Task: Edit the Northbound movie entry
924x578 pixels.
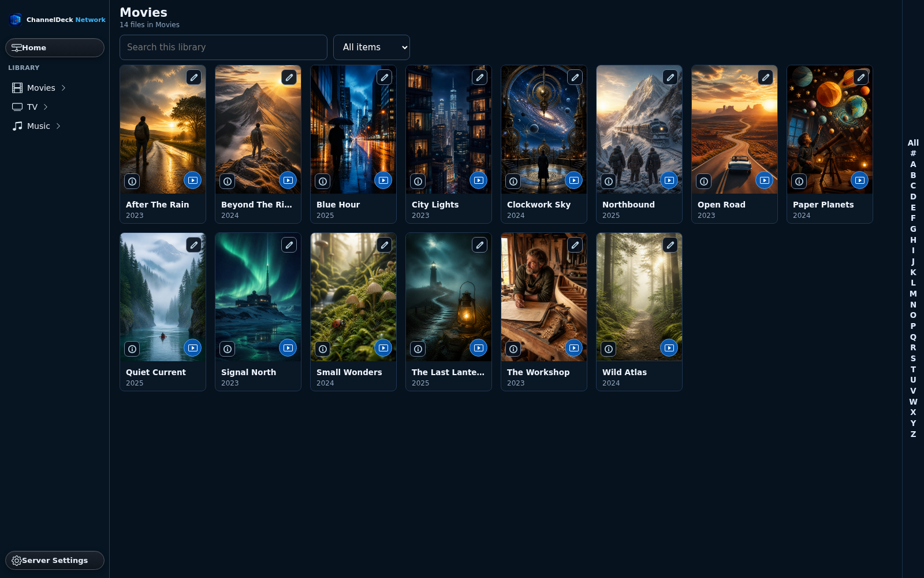Action: 670,77
